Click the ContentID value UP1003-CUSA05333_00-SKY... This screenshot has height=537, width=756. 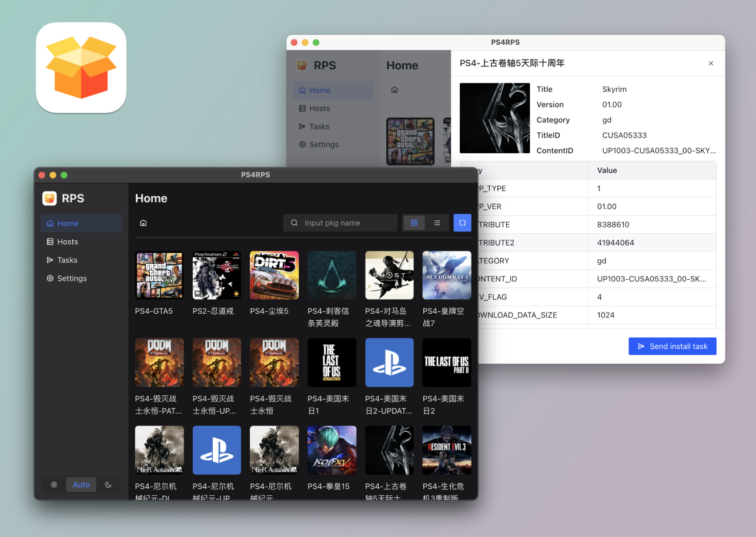point(659,150)
